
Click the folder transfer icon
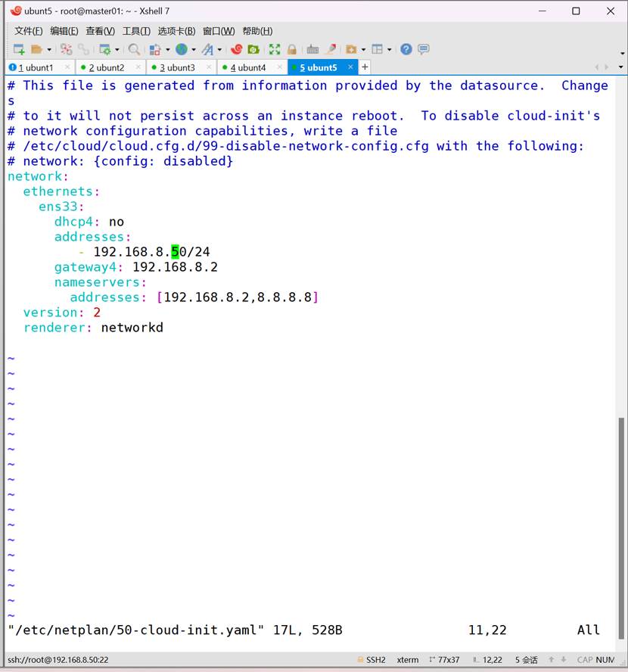tap(351, 49)
